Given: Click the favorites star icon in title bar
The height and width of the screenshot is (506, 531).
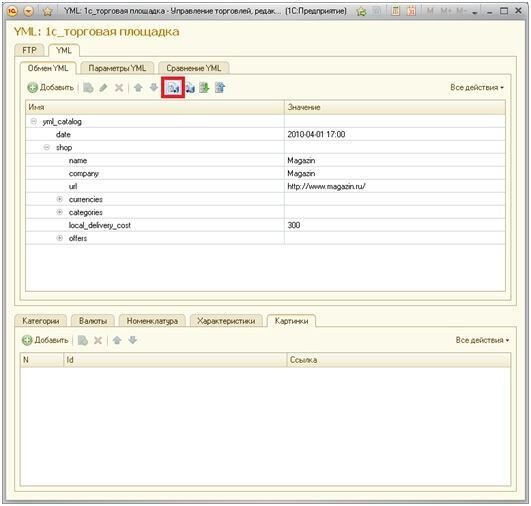Looking at the screenshot, I should (48, 12).
